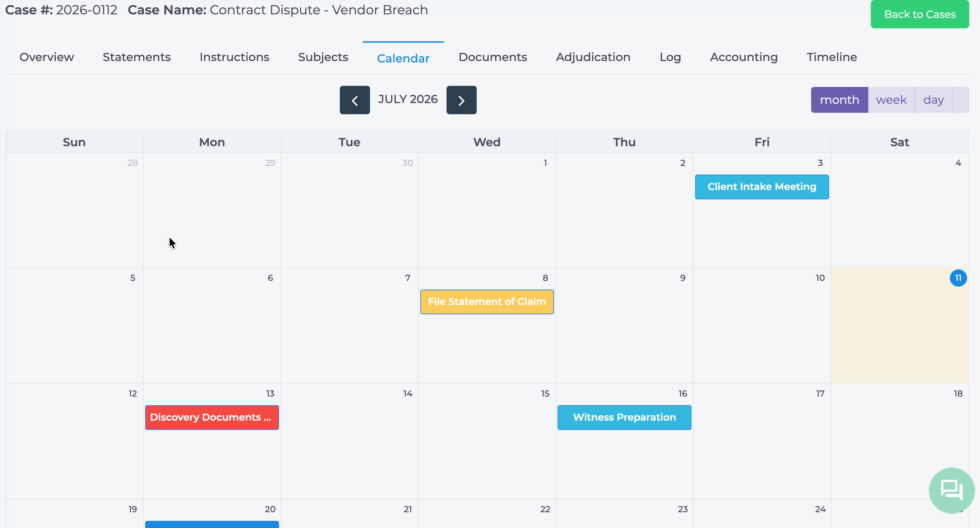This screenshot has height=528, width=980.
Task: Click day number 10 in calendar
Action: 820,278
